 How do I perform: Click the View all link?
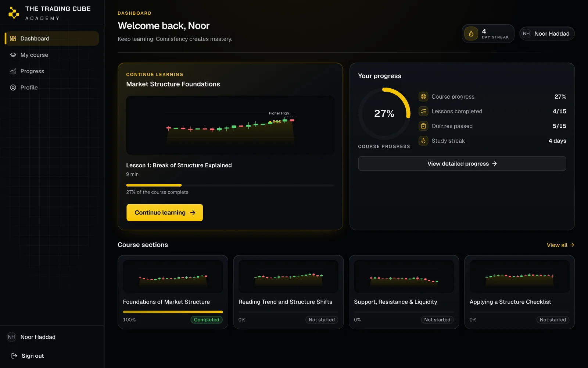(560, 245)
